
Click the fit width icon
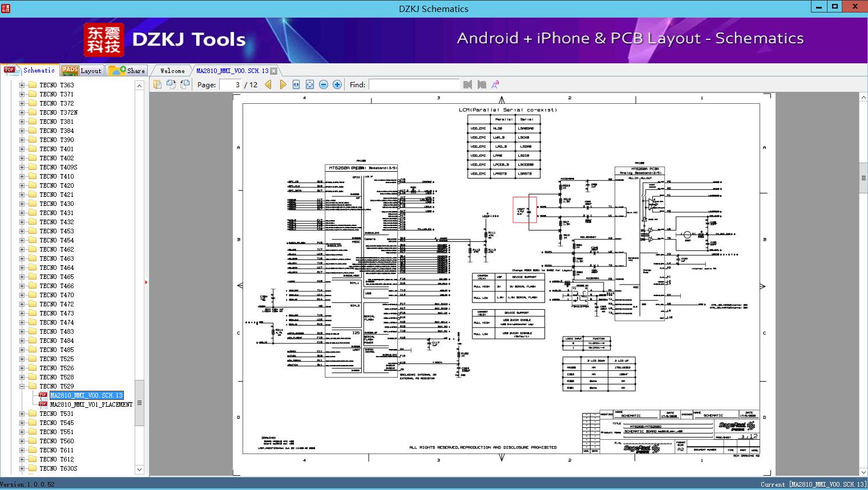coord(296,84)
